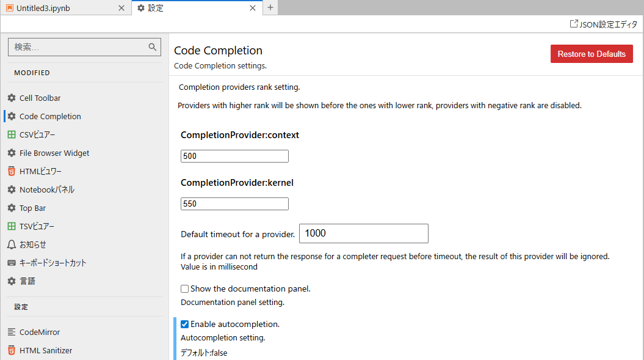Enable Show the documentation panel checkbox
The image size is (644, 360).
(x=184, y=288)
